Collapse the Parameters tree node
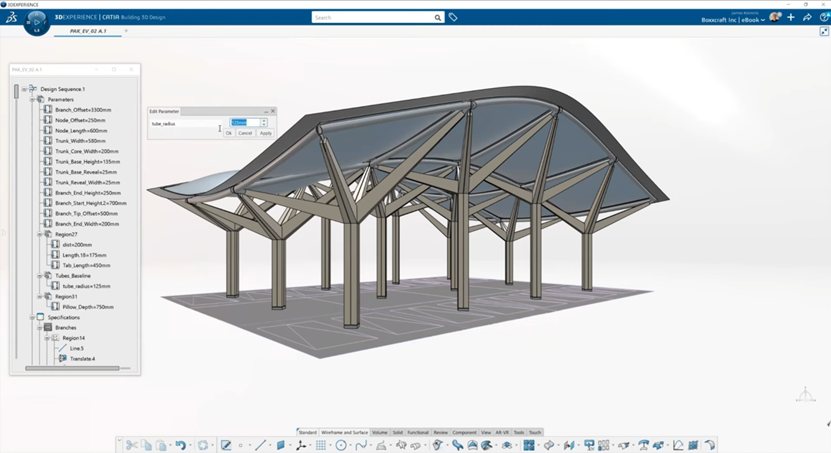Image resolution: width=831 pixels, height=453 pixels. (x=31, y=99)
